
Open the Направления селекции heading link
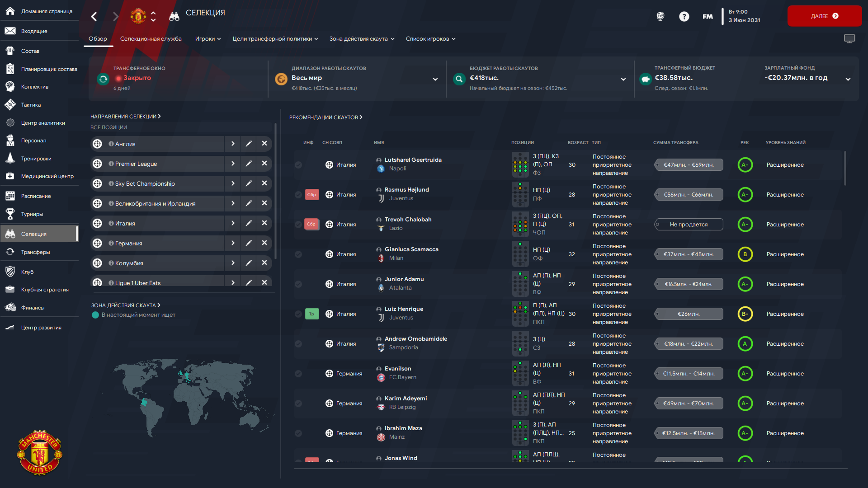tap(126, 117)
